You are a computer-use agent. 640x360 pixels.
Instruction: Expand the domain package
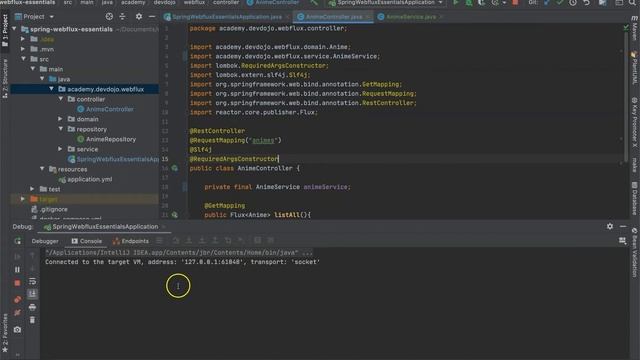point(60,119)
